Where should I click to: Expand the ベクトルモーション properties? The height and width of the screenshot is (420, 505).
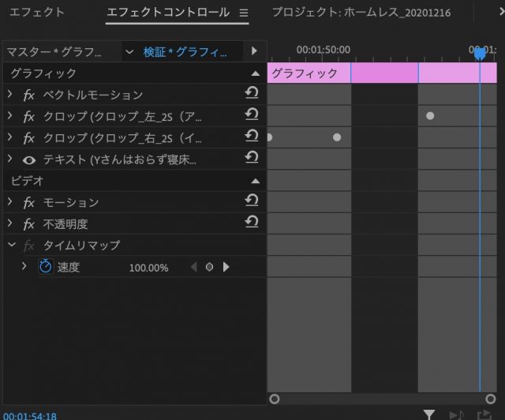pos(9,95)
